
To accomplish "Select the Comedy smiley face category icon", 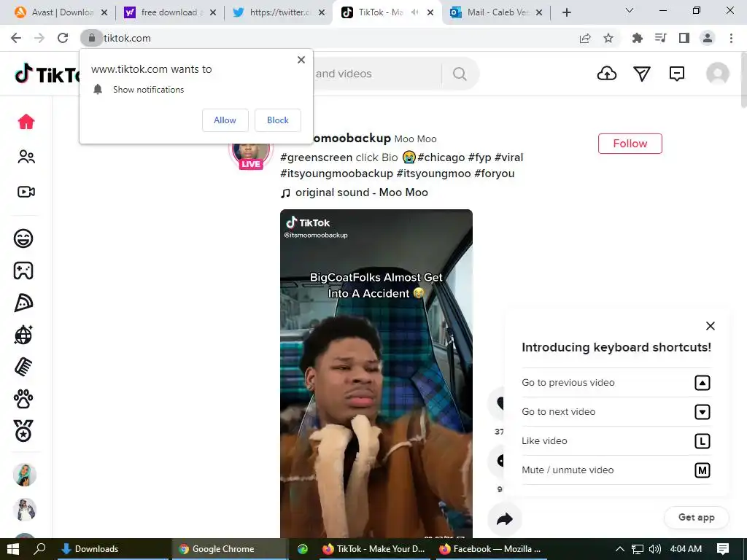I will tap(23, 238).
